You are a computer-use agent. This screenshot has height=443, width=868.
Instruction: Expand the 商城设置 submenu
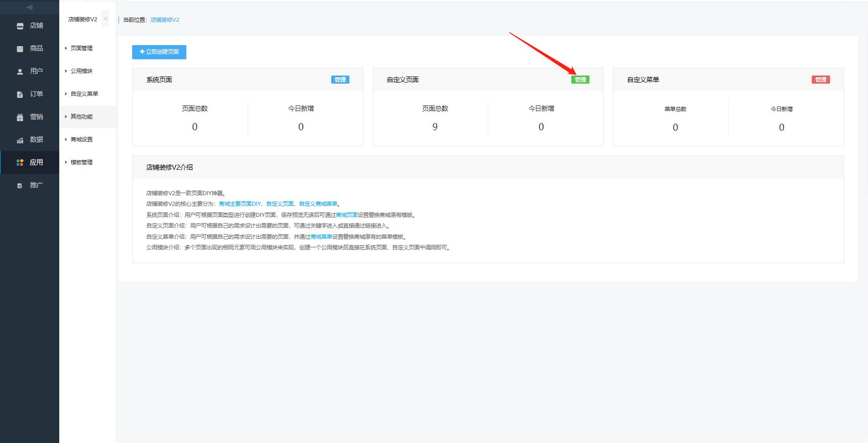[88, 139]
